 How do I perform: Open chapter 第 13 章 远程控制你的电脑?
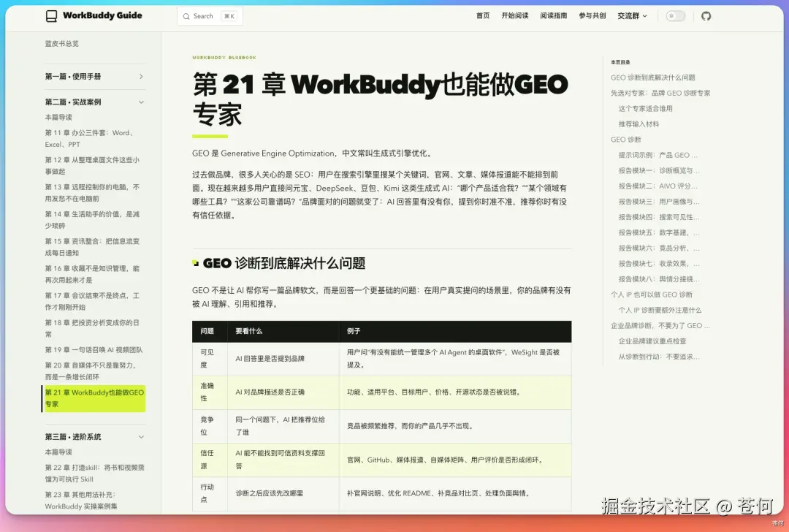(x=92, y=193)
